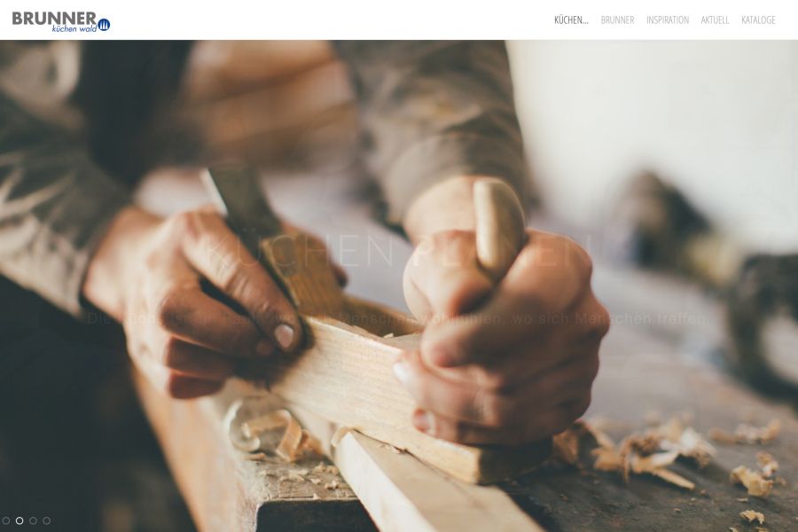The width and height of the screenshot is (798, 532).
Task: Open the KATALOGE navigation link
Action: point(758,20)
